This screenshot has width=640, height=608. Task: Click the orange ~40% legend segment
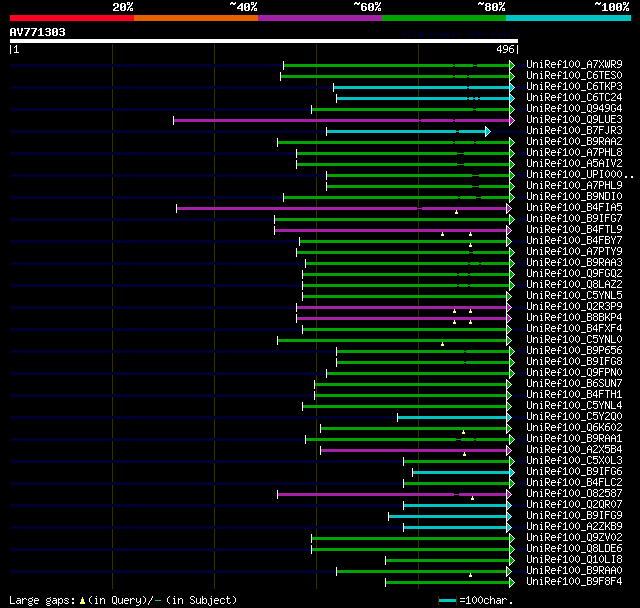coord(196,18)
